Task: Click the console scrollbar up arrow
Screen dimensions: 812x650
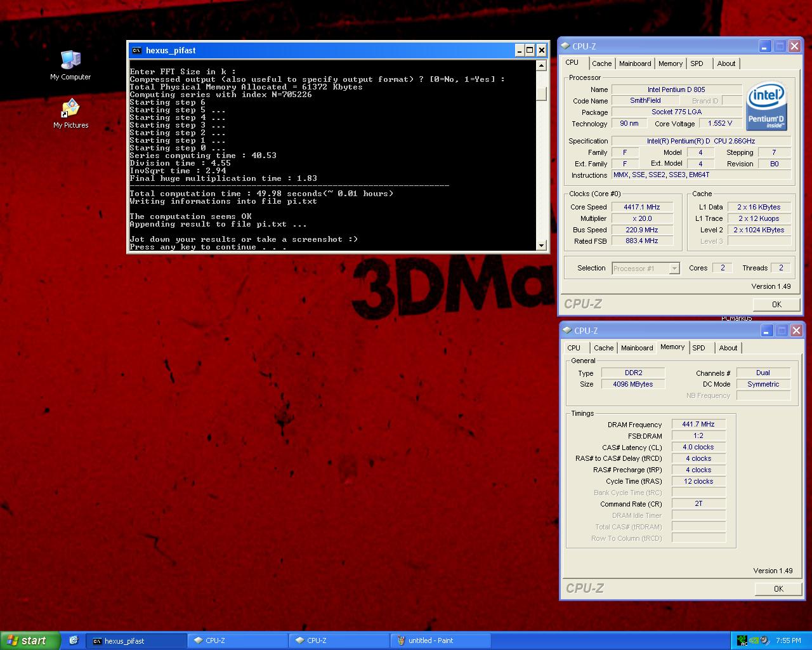Action: pyautogui.click(x=541, y=65)
